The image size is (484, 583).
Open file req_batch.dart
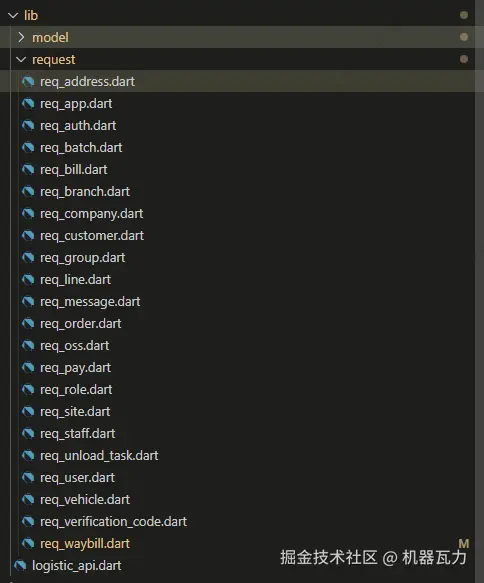81,148
